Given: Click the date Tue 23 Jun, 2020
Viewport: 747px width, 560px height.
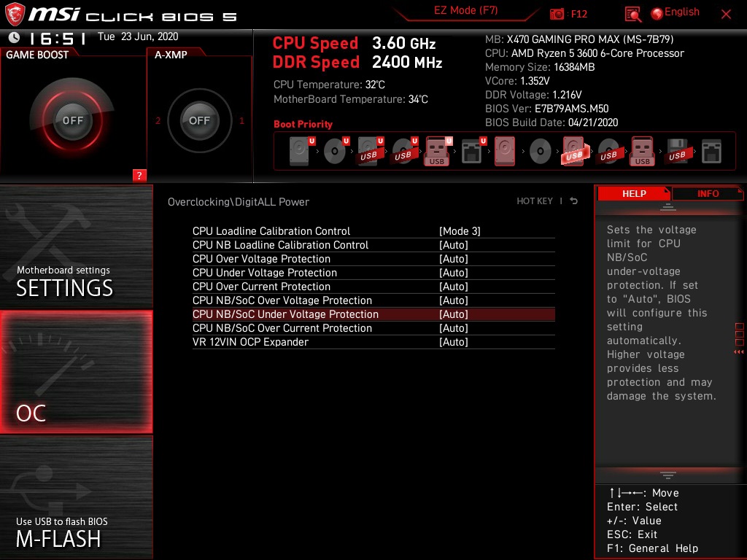Looking at the screenshot, I should [x=138, y=36].
